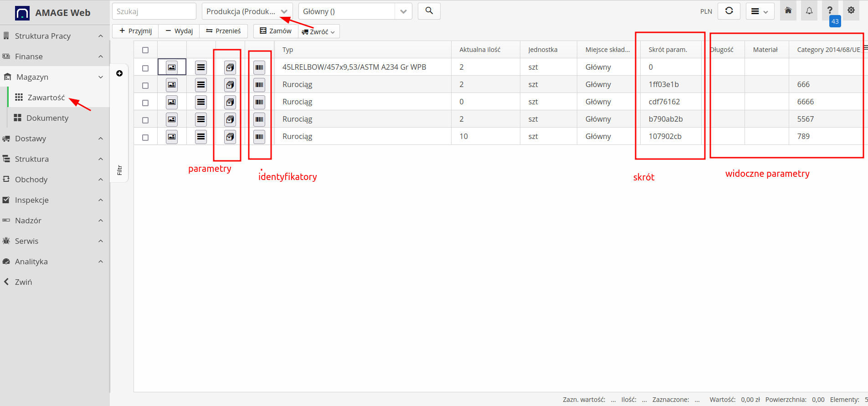Viewport: 868px width, 406px height.
Task: Check the checkbox for the 45LRELBOW row
Action: [145, 68]
